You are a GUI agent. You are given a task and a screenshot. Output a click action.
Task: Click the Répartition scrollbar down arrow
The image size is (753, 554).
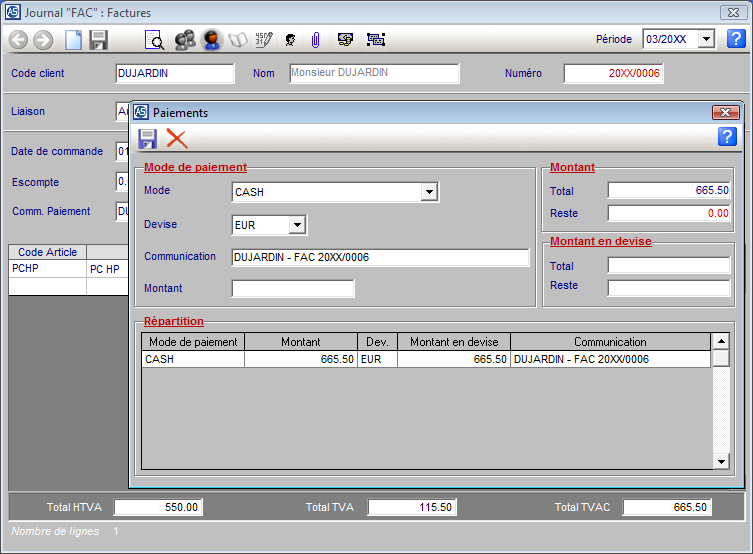[720, 461]
